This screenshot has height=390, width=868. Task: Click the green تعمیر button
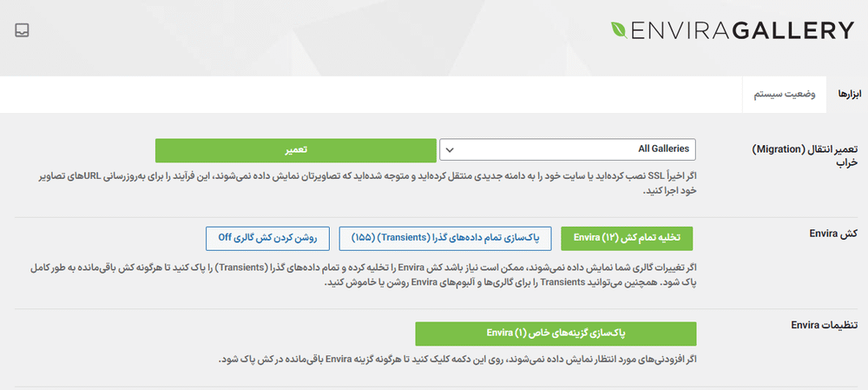point(296,150)
